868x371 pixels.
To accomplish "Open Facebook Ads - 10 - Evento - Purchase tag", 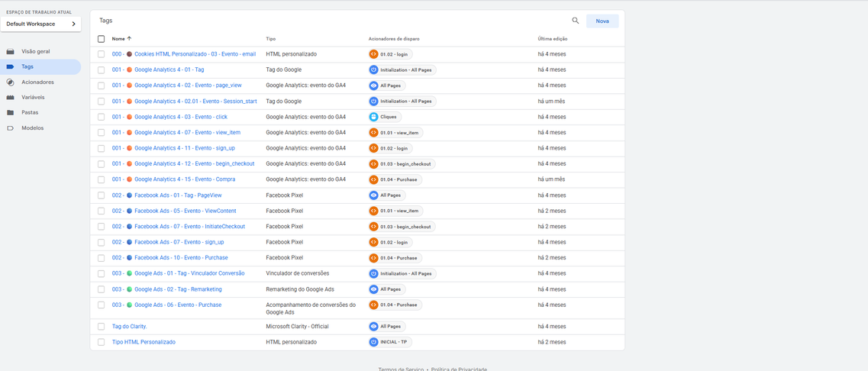I will pos(170,258).
